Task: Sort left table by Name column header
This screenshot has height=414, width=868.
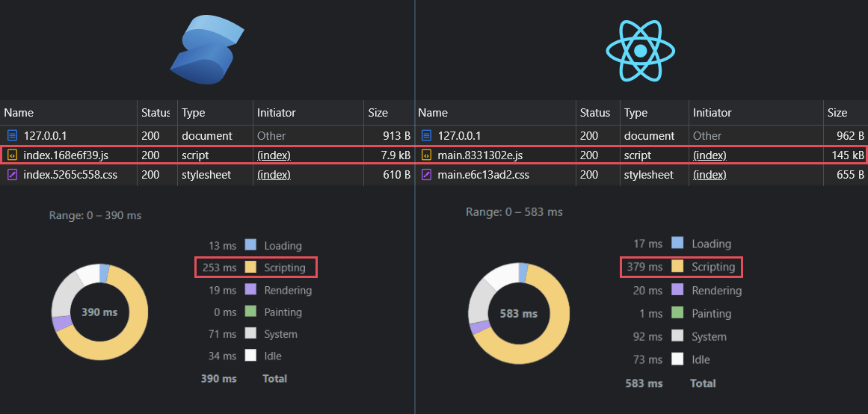Action: point(19,113)
